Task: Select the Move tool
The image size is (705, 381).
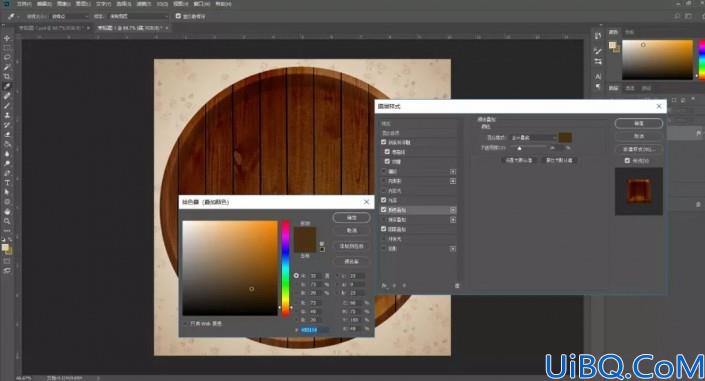Action: (7, 38)
